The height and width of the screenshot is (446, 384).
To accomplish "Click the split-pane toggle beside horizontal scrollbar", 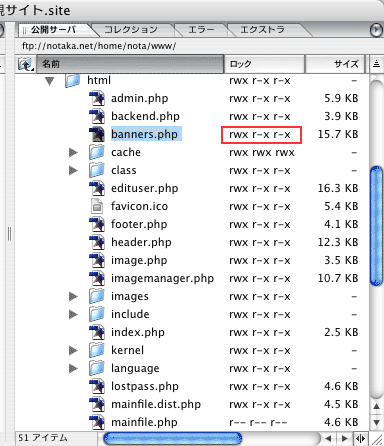I will 361,438.
